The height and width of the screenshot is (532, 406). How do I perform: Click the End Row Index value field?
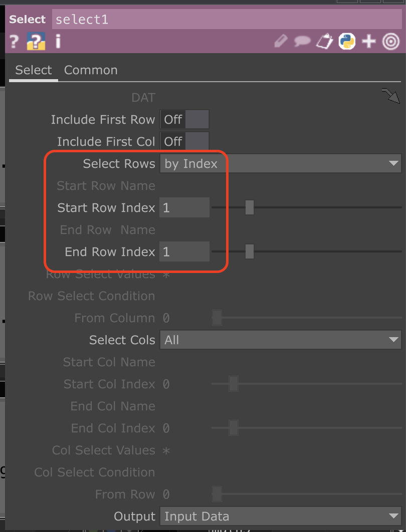point(184,252)
